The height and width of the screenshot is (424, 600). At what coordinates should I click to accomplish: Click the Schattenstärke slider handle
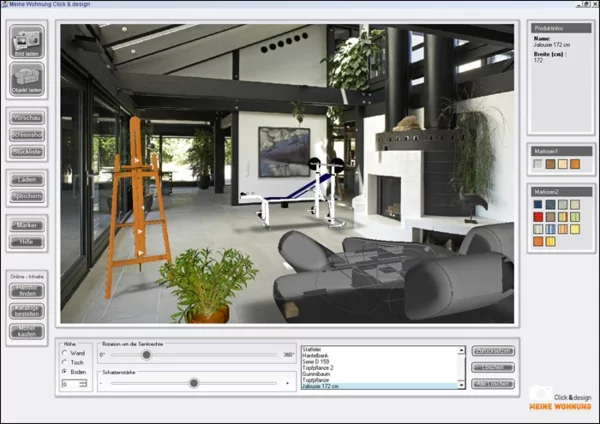pos(194,383)
